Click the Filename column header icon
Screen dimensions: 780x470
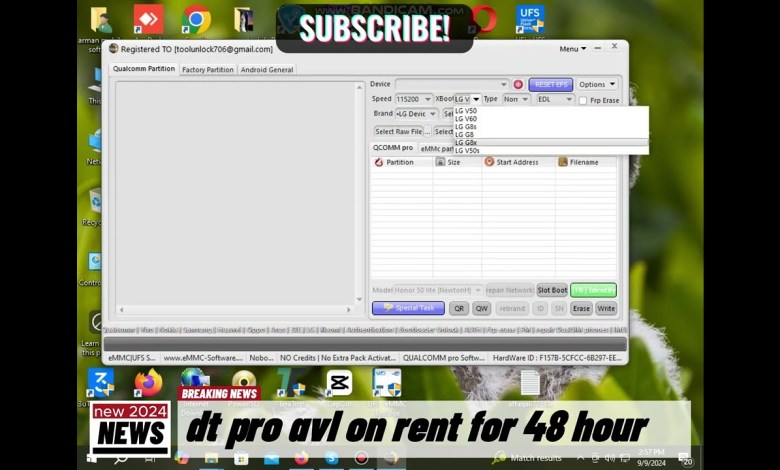(x=563, y=162)
